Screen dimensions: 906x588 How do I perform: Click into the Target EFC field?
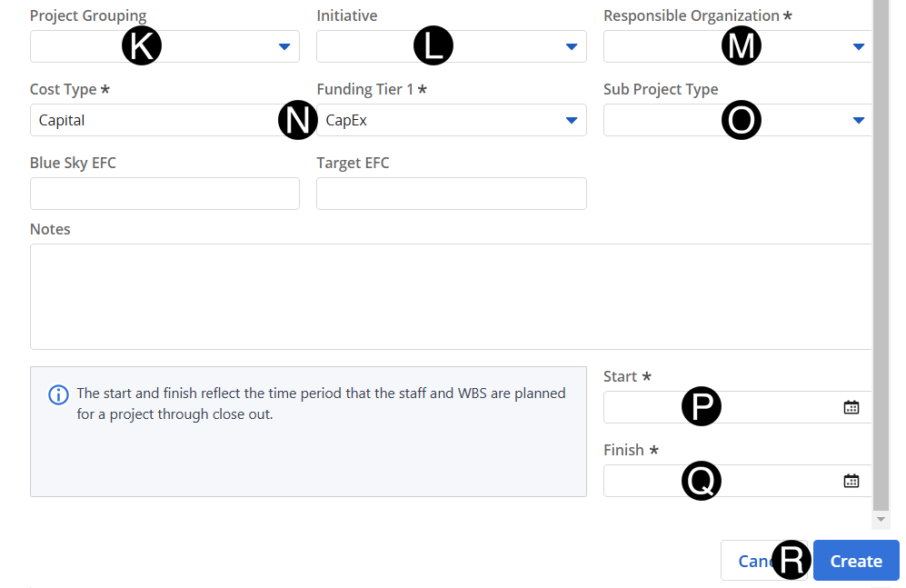451,194
